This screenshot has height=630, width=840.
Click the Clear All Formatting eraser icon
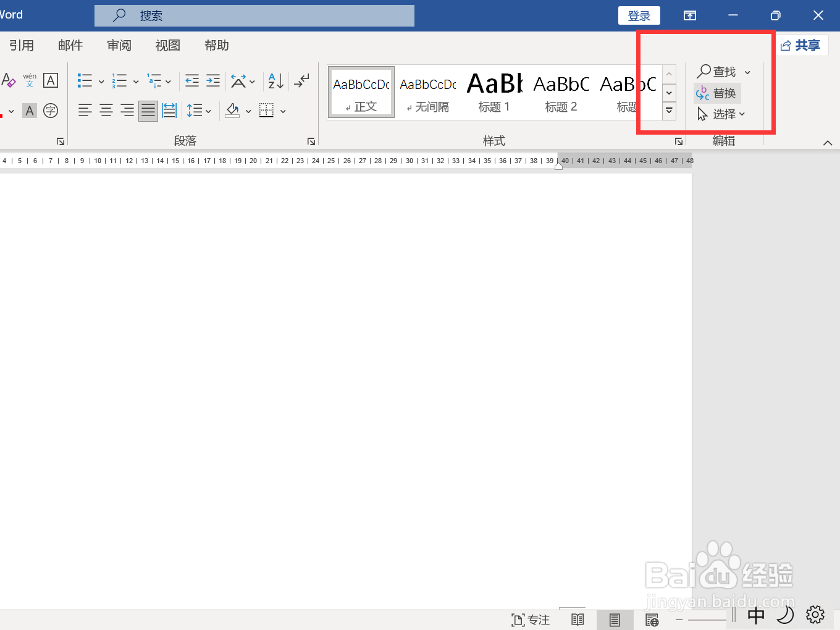coord(8,80)
